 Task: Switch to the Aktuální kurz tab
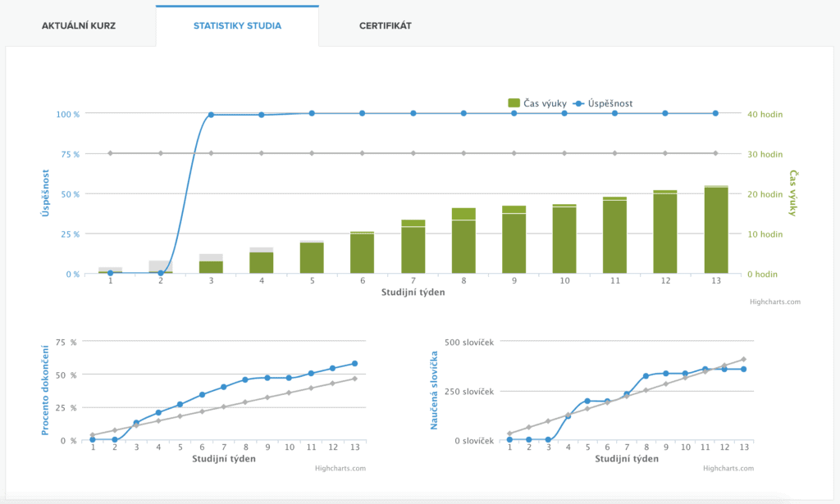click(x=80, y=25)
